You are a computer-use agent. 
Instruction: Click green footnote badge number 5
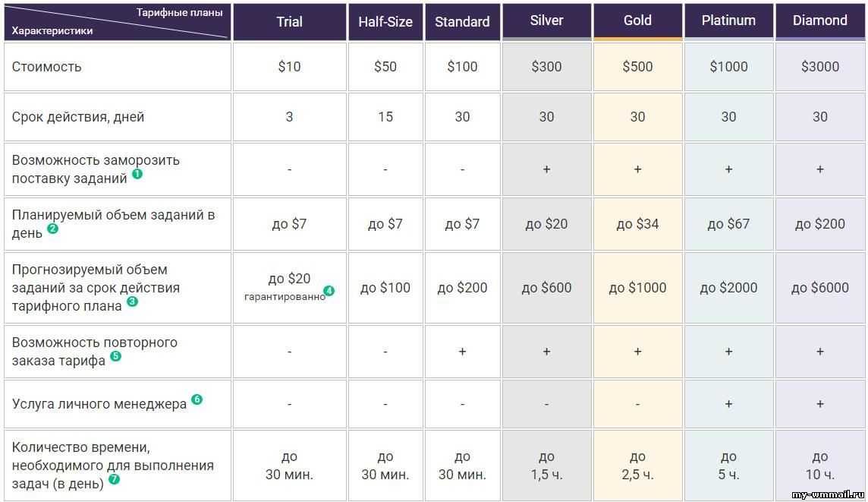pos(115,355)
